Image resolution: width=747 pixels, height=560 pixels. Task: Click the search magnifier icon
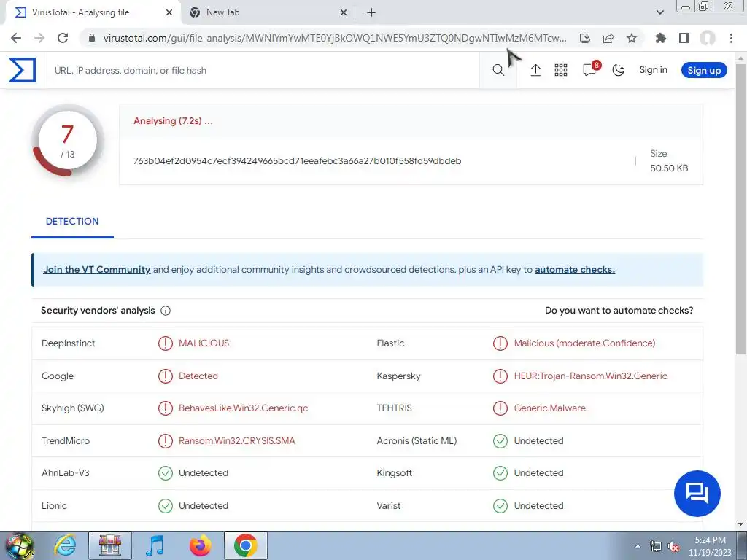tap(498, 70)
